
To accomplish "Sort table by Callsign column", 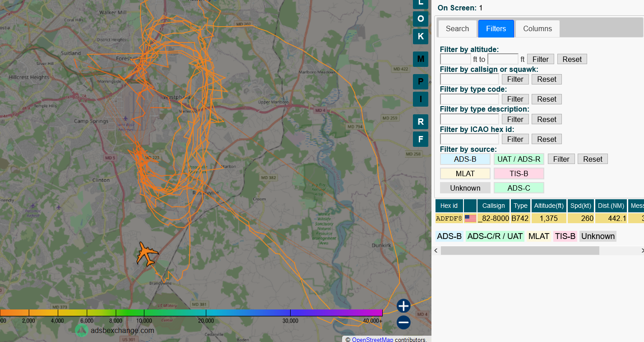I will tap(493, 206).
